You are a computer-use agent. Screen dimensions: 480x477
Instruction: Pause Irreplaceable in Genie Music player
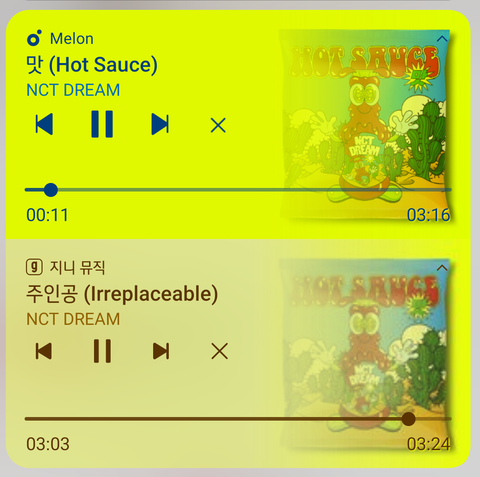102,351
